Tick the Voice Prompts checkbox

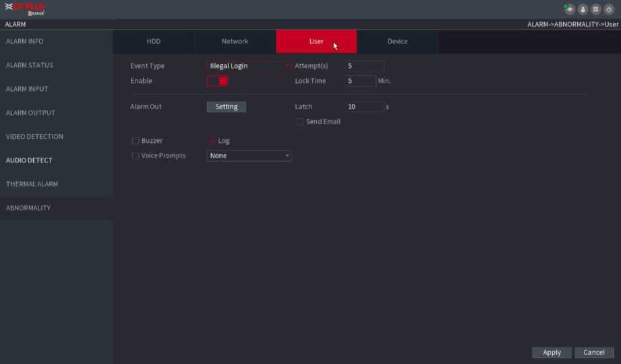[x=136, y=156]
